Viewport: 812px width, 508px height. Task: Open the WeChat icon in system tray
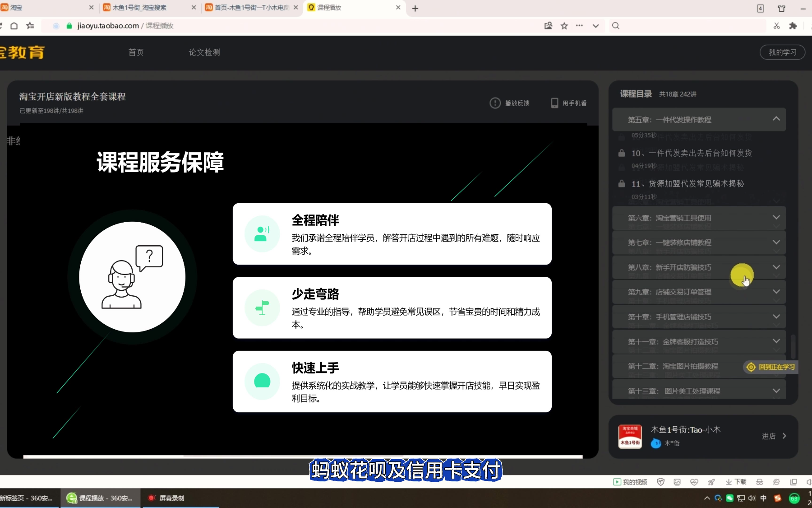(729, 498)
